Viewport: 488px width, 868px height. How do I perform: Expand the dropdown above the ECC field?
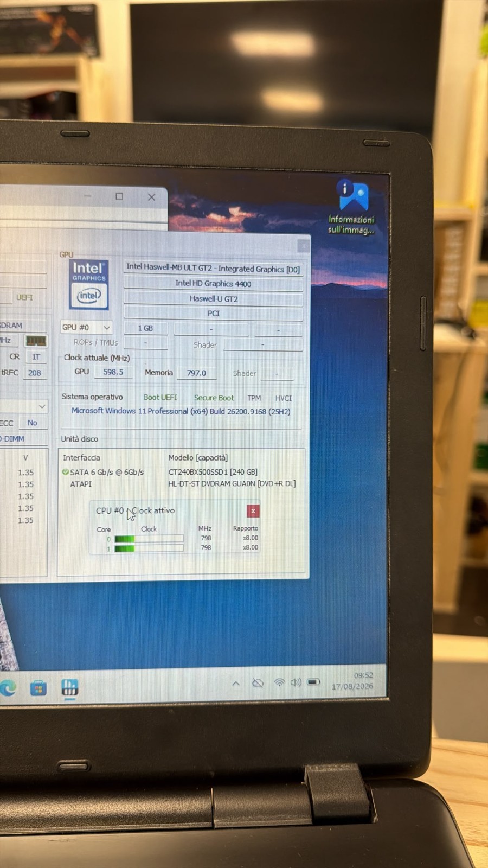click(42, 406)
